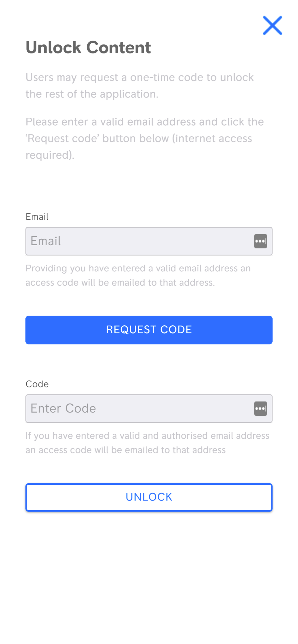Click the 'Please enter a valid email' paragraph
298x644 pixels.
pos(144,138)
